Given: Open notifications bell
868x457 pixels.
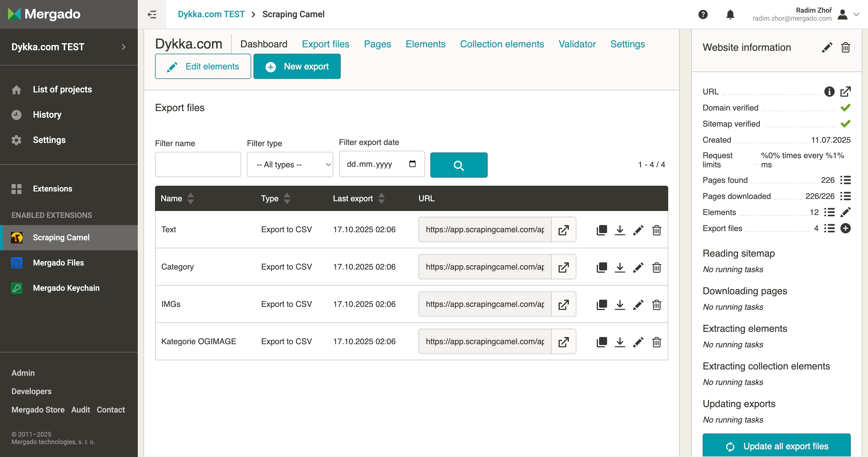Looking at the screenshot, I should click(730, 14).
